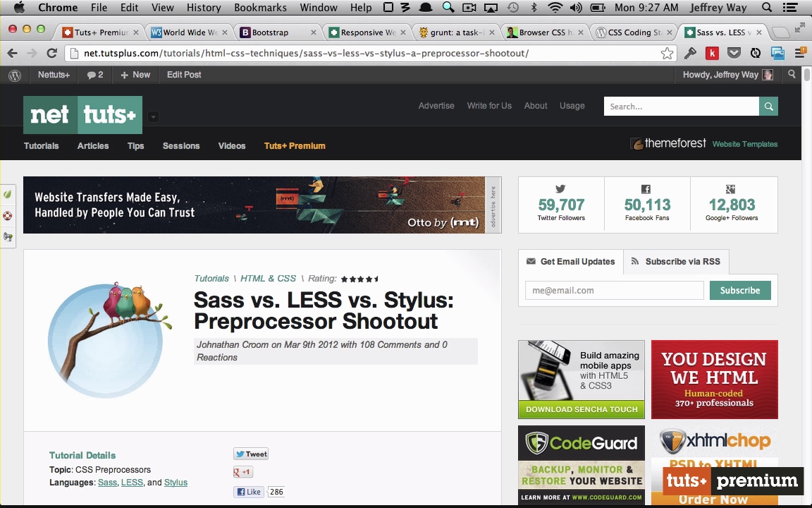Open the Wi-Fi menu bar icon
812x508 pixels.
tap(555, 7)
